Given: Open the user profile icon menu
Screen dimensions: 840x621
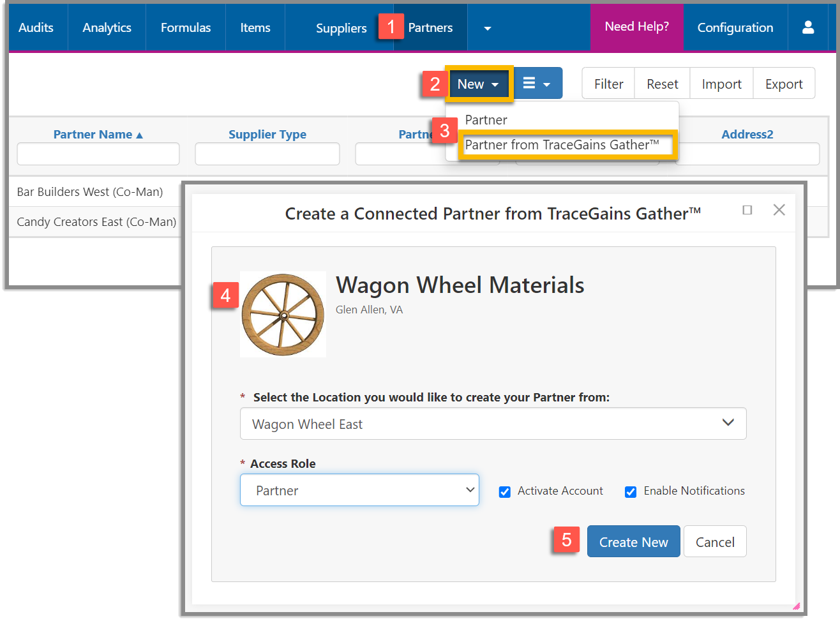Looking at the screenshot, I should [808, 27].
